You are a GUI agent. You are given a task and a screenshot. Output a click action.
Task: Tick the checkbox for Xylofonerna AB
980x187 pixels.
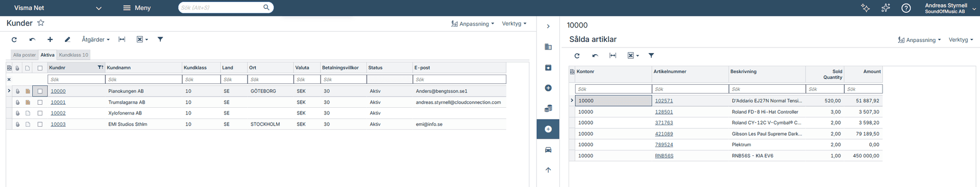[40, 113]
